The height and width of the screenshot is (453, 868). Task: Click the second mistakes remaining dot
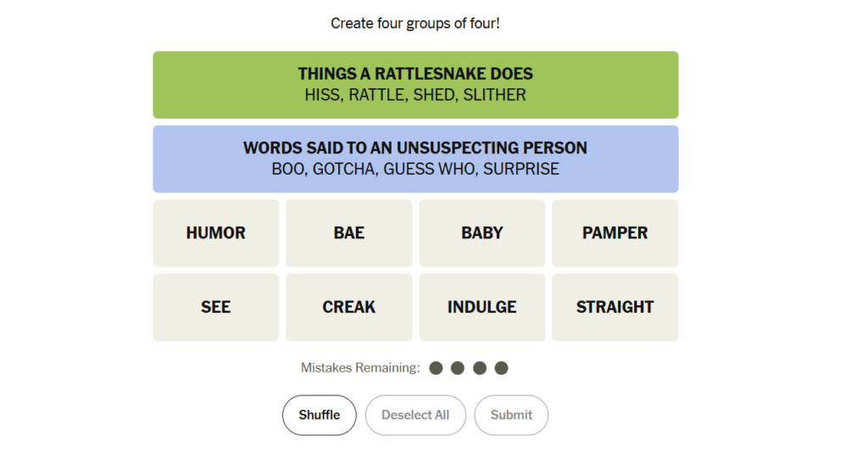point(458,368)
